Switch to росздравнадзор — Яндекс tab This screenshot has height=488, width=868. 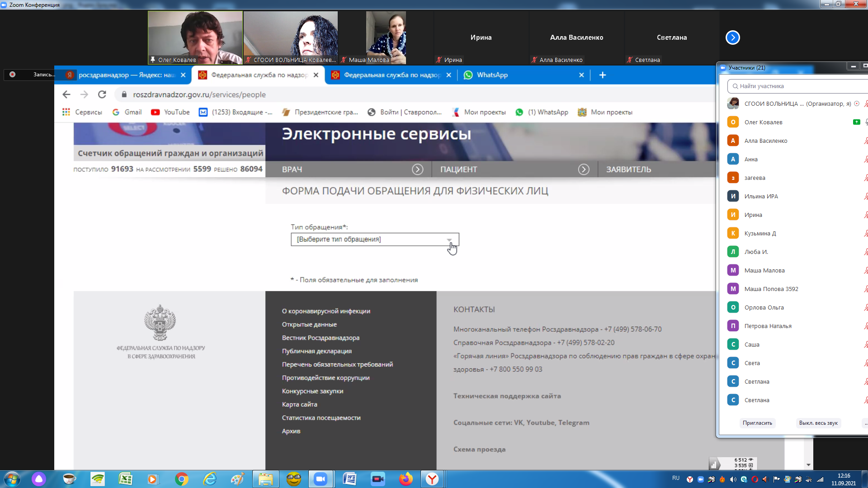coord(122,75)
